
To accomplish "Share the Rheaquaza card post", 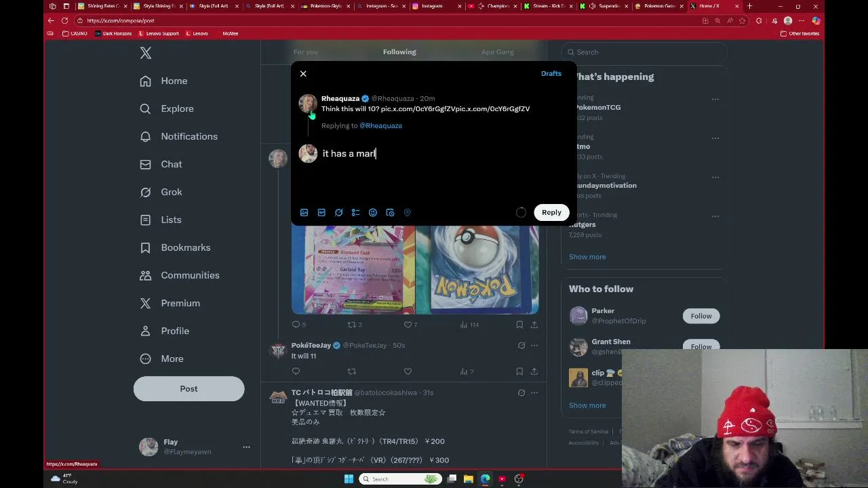I will click(534, 325).
